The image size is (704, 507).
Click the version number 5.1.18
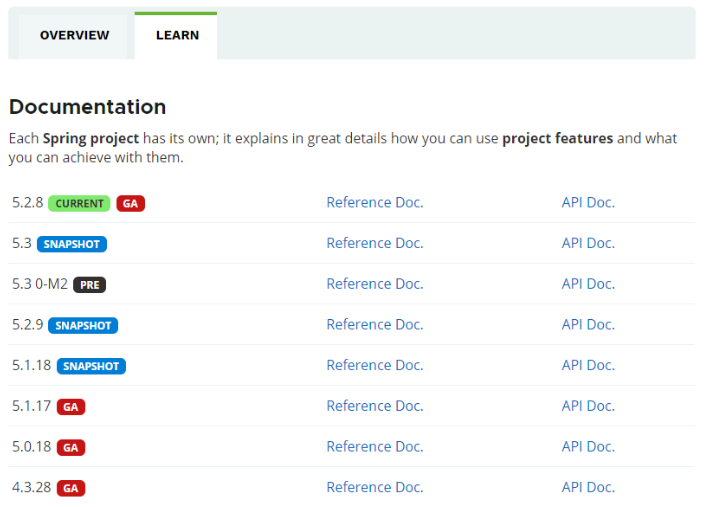[x=31, y=366]
